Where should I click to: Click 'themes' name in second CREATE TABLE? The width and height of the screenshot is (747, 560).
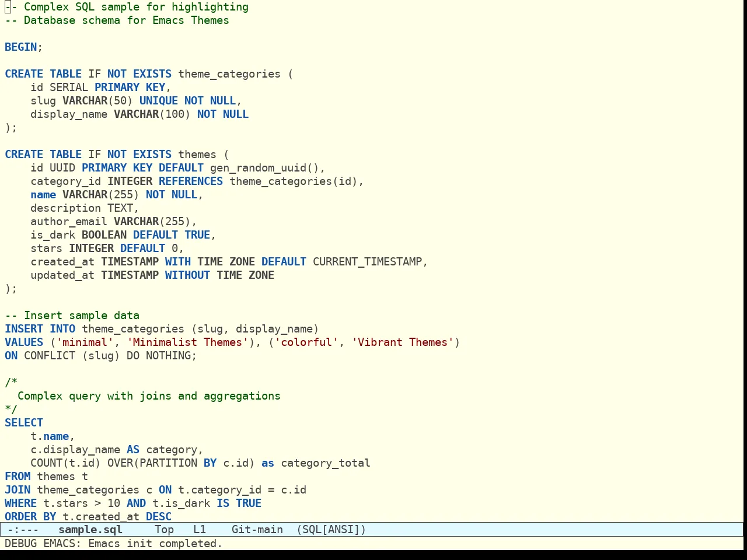click(197, 155)
